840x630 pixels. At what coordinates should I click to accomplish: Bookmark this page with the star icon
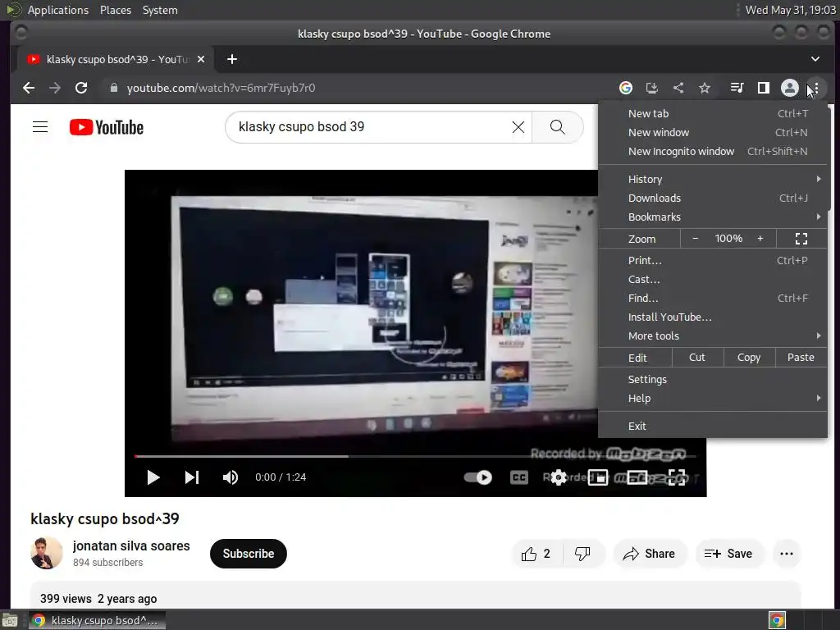pos(705,88)
